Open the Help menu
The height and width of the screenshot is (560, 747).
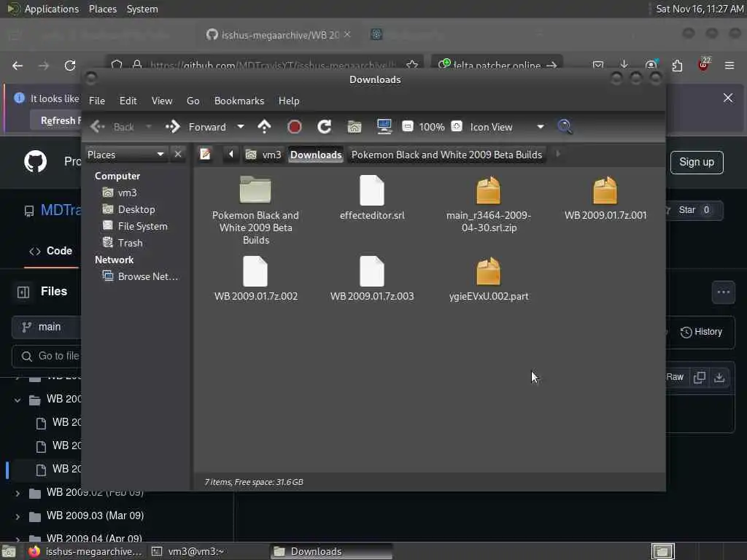tap(289, 101)
